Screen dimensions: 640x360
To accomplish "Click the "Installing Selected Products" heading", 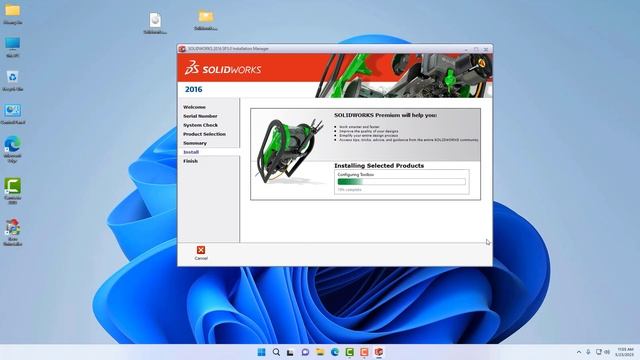I will 379,165.
